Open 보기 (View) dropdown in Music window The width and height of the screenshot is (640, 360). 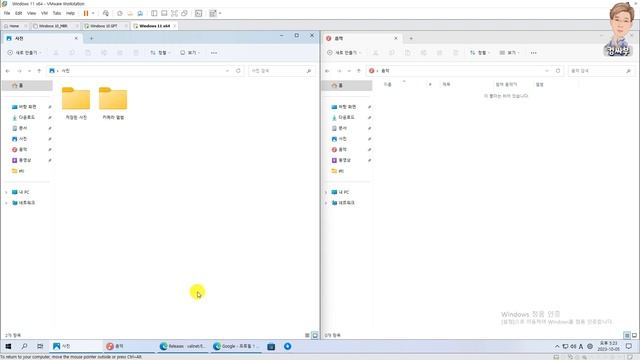(509, 53)
